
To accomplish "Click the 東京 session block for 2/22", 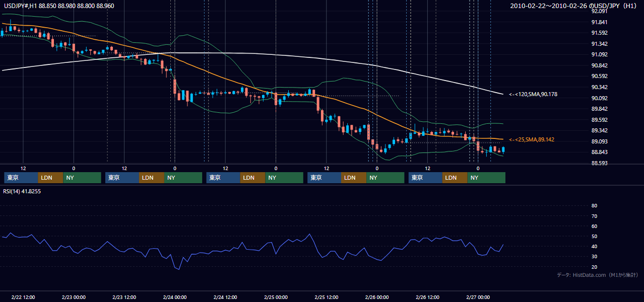I will [21, 178].
